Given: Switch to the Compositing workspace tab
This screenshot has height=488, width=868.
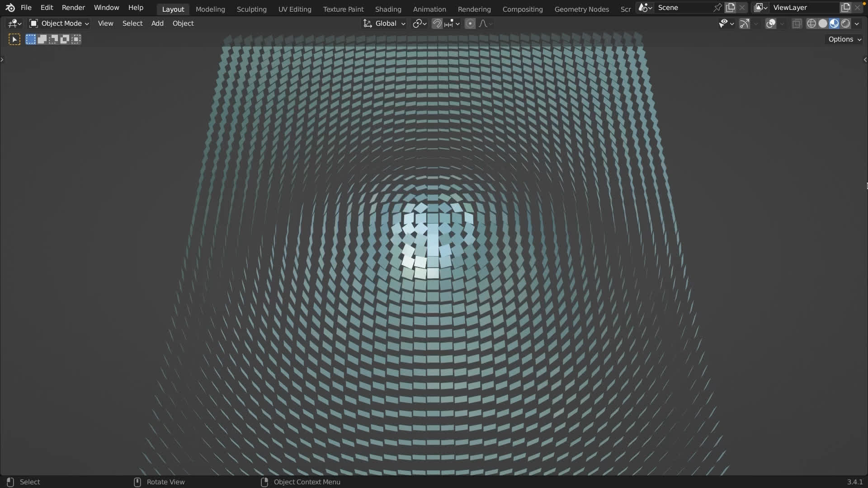Looking at the screenshot, I should (523, 9).
